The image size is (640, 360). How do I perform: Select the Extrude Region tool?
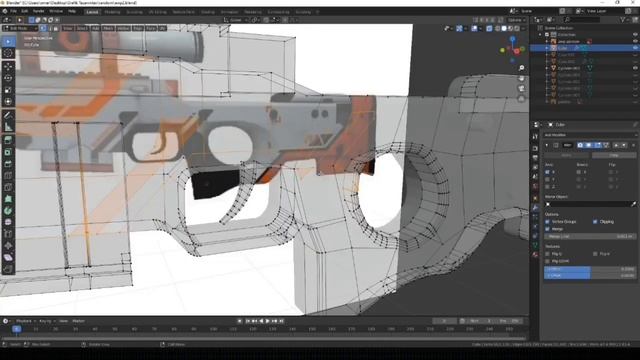pos(8,140)
